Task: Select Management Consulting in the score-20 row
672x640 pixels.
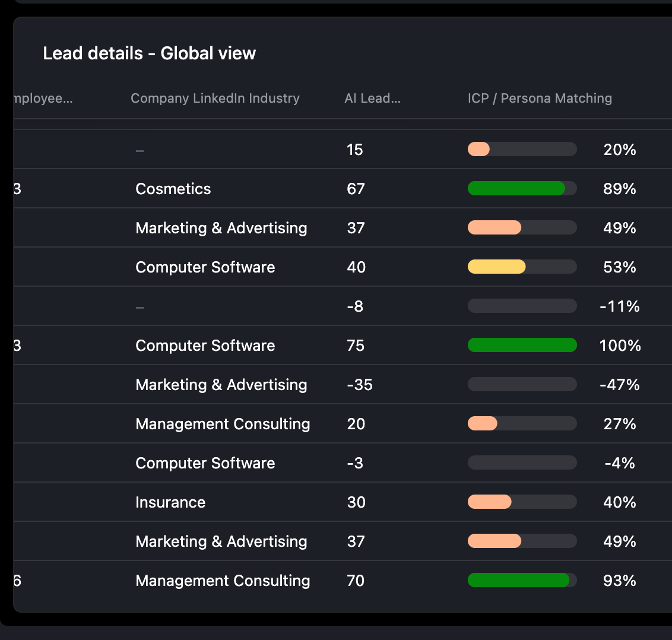Action: coord(223,424)
